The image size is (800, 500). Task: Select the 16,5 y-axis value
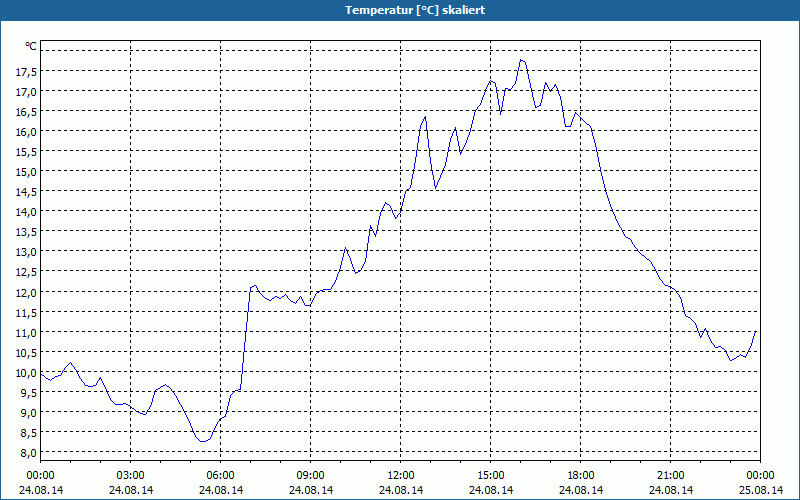26,112
